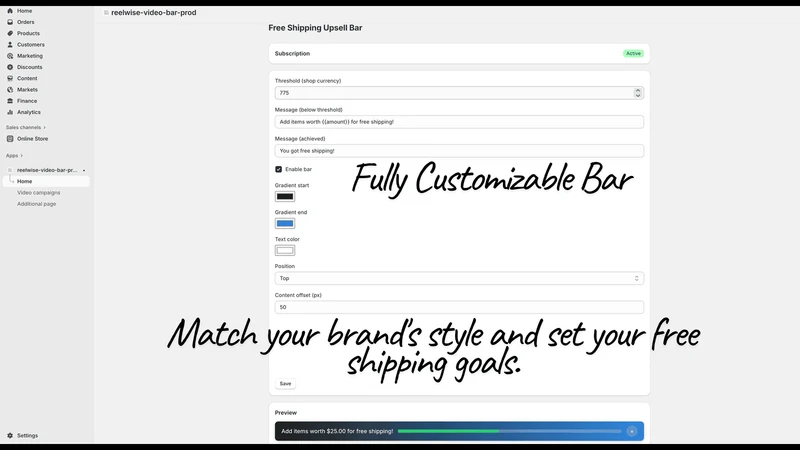Click the Active subscription badge
This screenshot has height=450, width=800.
coord(633,53)
